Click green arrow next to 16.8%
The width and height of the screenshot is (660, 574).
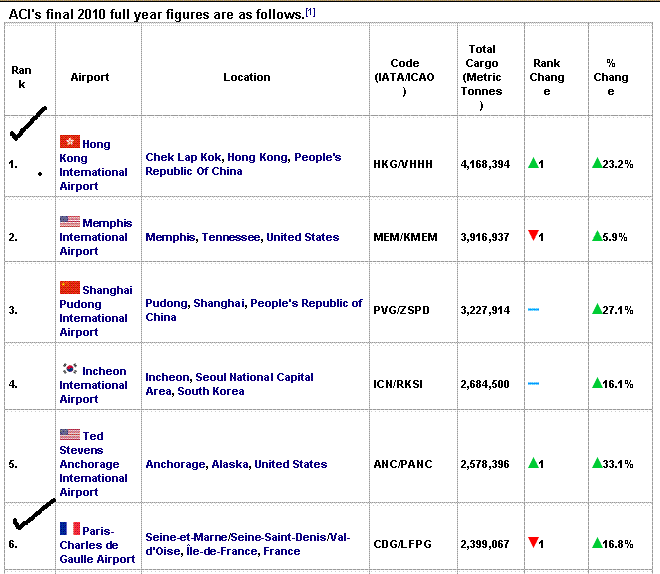pyautogui.click(x=597, y=543)
